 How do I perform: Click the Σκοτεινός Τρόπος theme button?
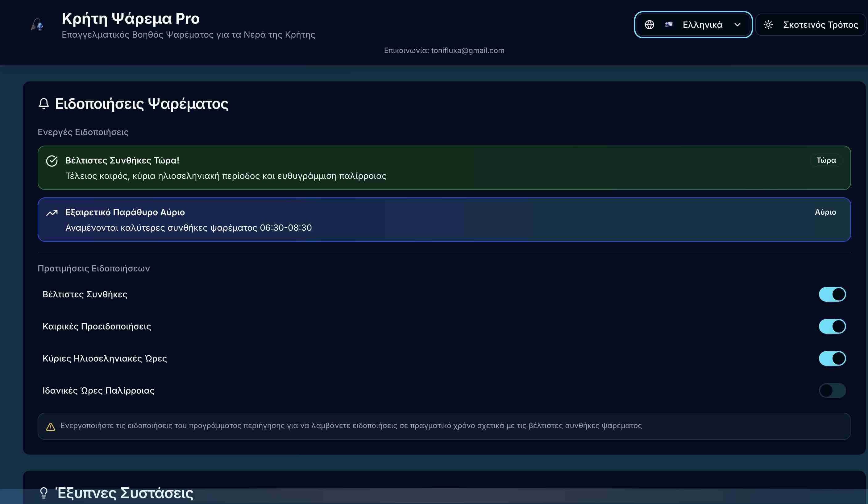(820, 25)
